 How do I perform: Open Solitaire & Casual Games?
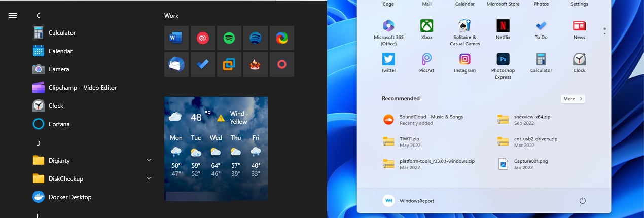[464, 32]
